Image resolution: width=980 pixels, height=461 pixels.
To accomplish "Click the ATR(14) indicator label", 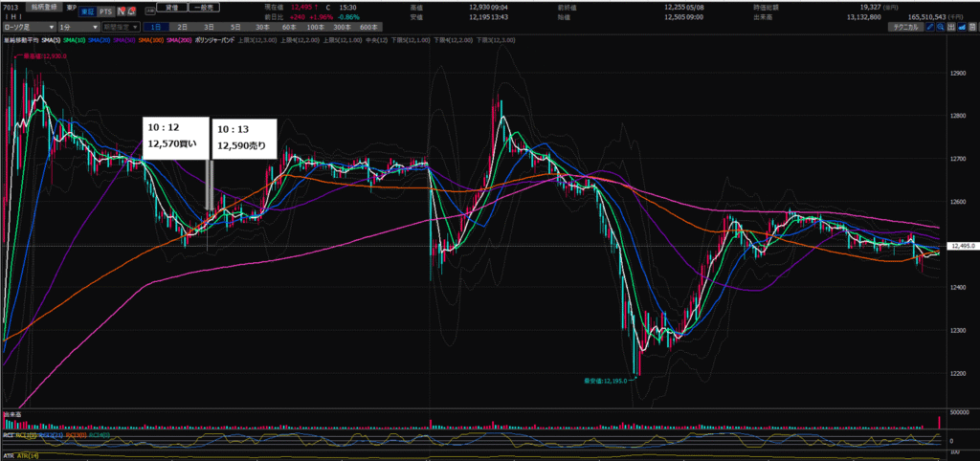I will pyautogui.click(x=28, y=456).
